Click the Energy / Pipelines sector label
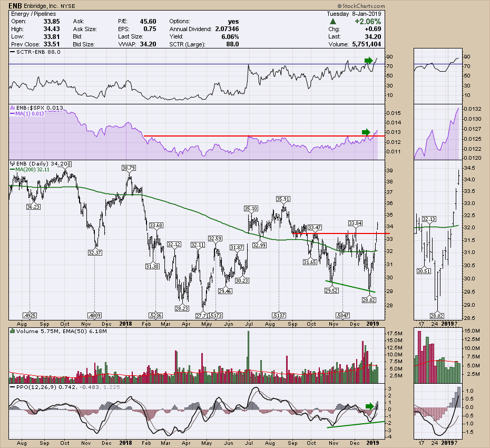490x448 pixels. pos(33,14)
